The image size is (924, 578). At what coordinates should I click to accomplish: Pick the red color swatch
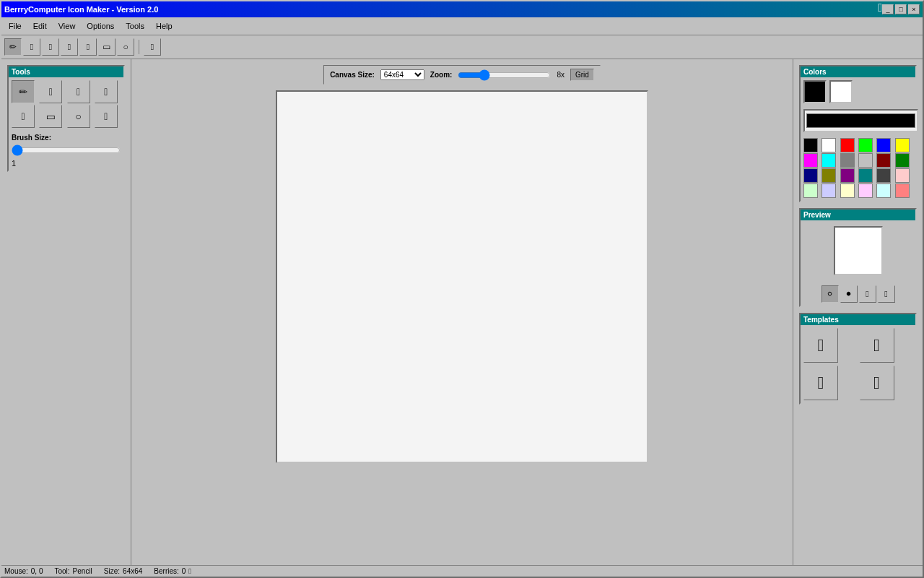point(847,145)
